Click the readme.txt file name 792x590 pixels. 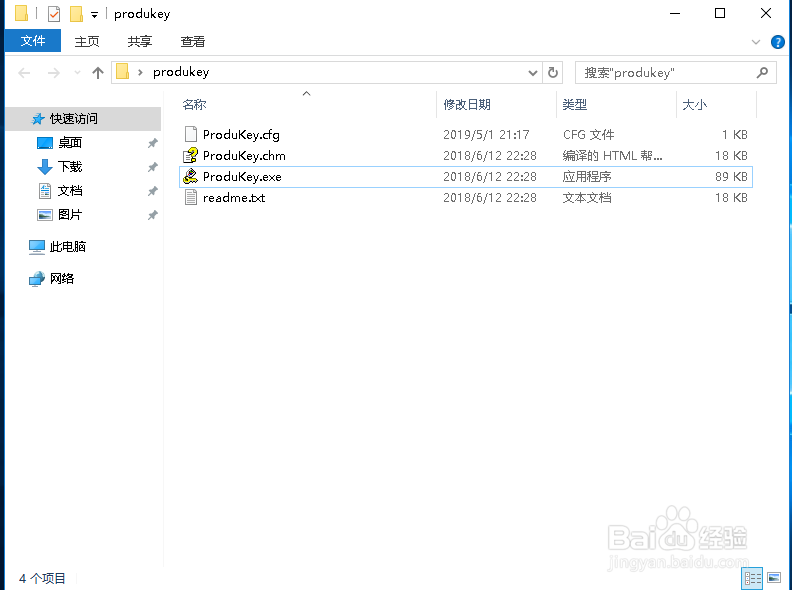coord(234,198)
